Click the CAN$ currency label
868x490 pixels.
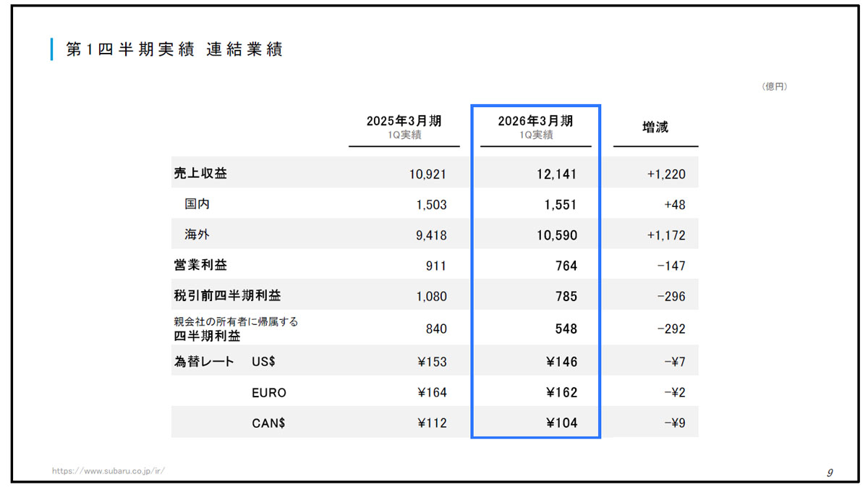(268, 423)
